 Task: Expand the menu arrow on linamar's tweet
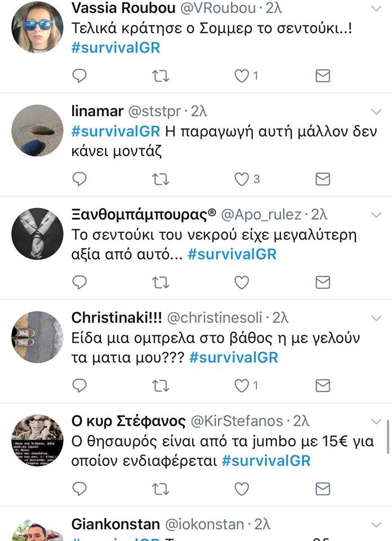(376, 112)
